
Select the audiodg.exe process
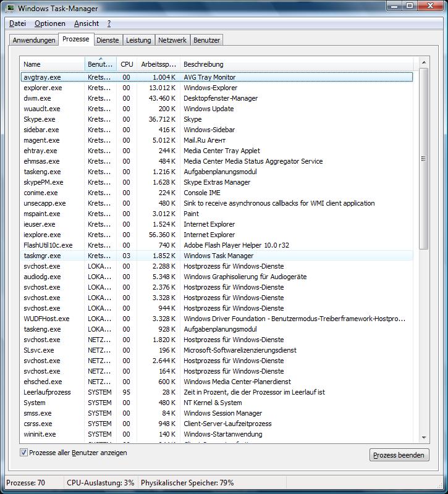[x=217, y=277]
